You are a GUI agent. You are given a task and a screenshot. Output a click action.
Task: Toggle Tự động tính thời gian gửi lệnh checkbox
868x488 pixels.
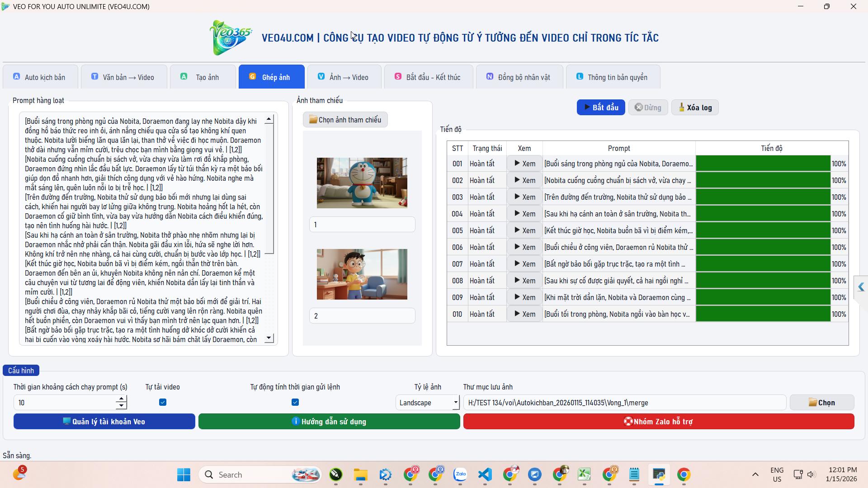tap(295, 402)
